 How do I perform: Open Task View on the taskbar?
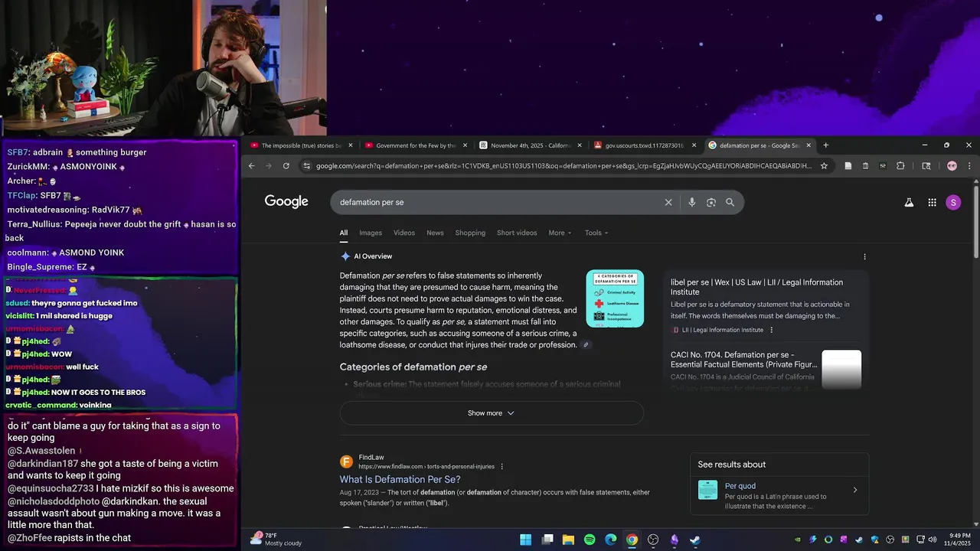point(547,540)
